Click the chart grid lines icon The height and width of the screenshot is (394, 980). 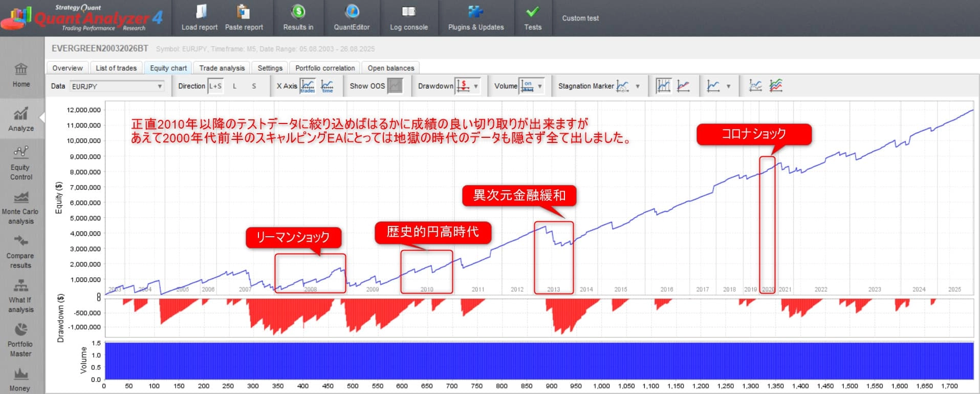(x=664, y=86)
